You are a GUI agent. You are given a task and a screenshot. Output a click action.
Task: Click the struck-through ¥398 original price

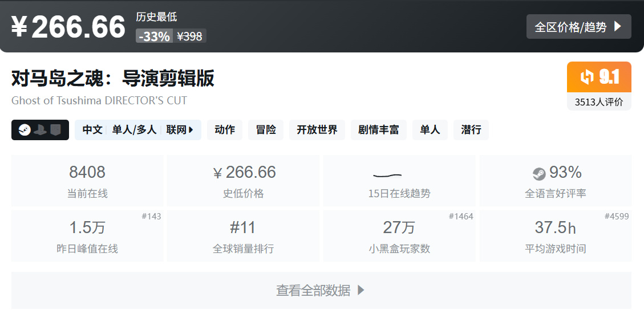189,36
